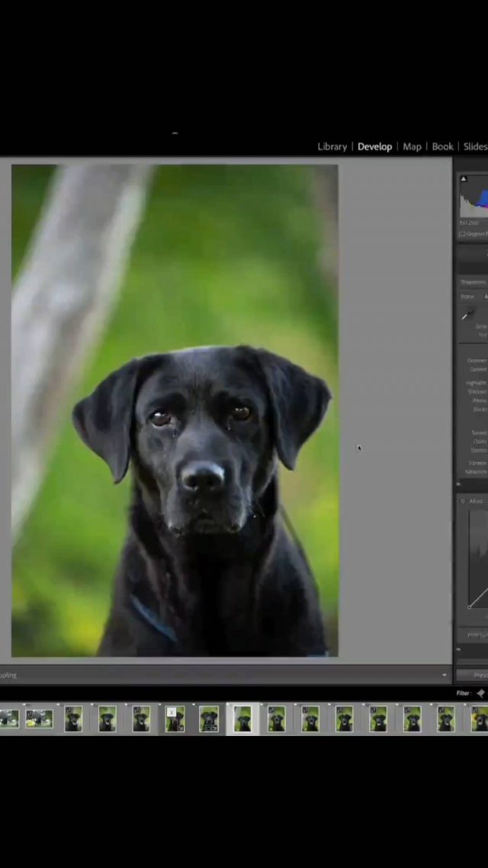This screenshot has height=868, width=488.
Task: Switch to the Library module
Action: (332, 146)
